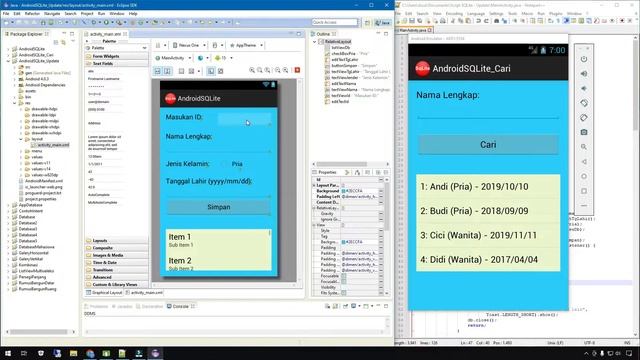Open the API level 15 dropdown
The width and height of the screenshot is (640, 360).
point(223,58)
